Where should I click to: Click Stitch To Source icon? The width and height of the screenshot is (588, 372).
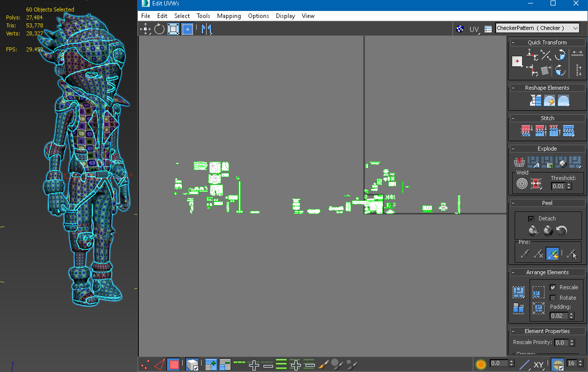[x=555, y=131]
